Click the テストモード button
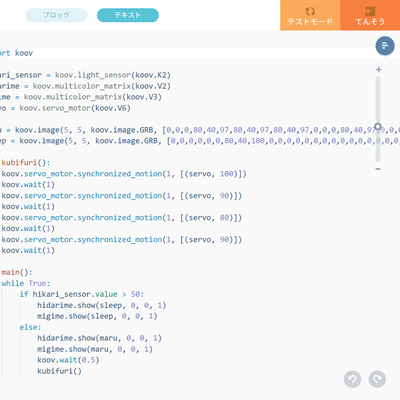This screenshot has height=400, width=400. [310, 15]
